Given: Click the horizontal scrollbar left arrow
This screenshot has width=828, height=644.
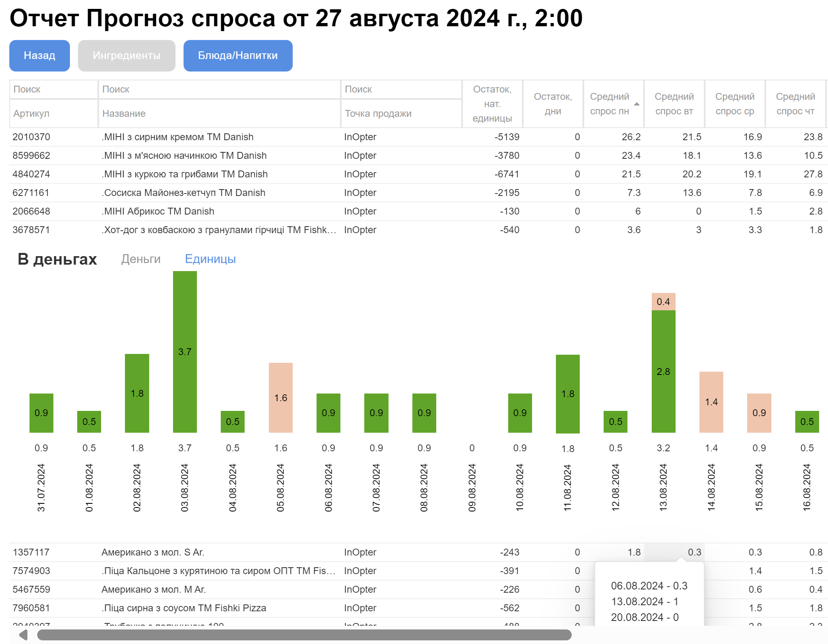Looking at the screenshot, I should [x=23, y=635].
